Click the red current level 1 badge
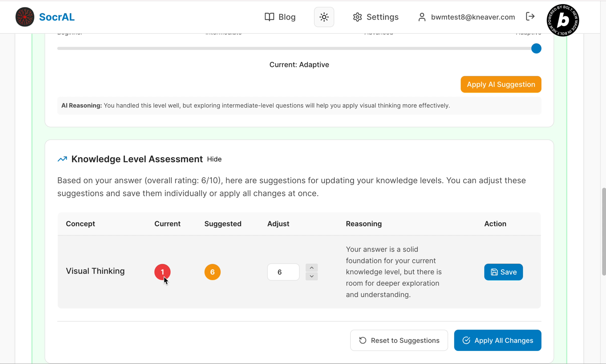This screenshot has width=606, height=364. [162, 272]
